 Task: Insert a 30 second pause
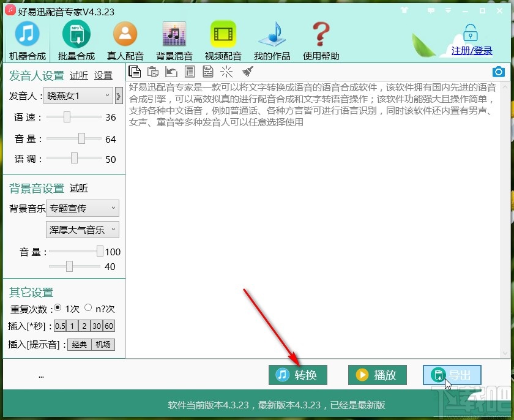coord(97,326)
